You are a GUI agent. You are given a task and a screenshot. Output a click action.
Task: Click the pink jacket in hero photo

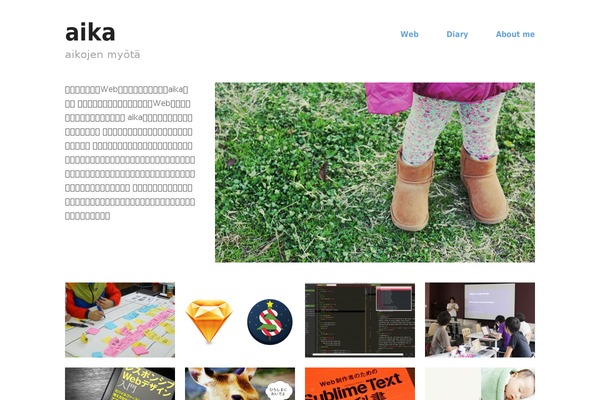[x=440, y=96]
